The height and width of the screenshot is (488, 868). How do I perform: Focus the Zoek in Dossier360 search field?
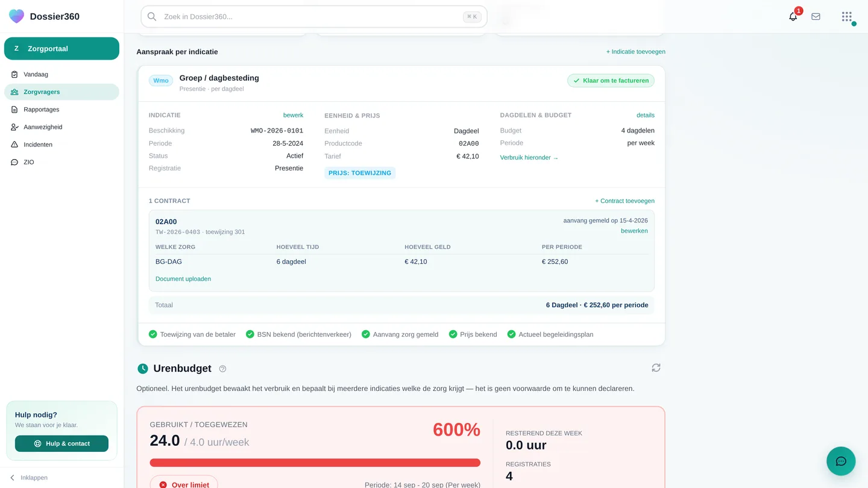[x=314, y=17]
